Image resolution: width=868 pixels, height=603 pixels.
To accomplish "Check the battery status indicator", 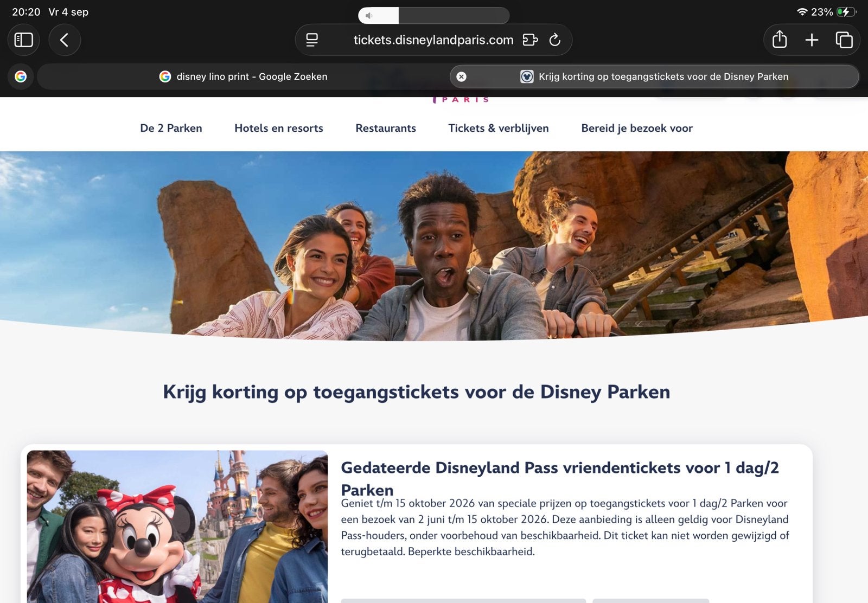I will pos(846,12).
